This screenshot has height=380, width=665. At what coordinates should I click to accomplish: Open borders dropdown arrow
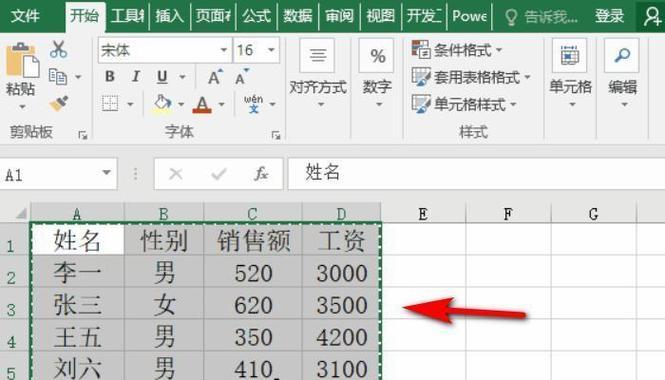(x=130, y=104)
